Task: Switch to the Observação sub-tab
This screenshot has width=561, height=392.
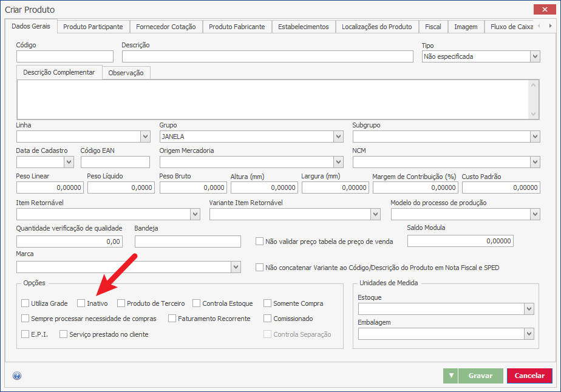Action: coord(126,73)
